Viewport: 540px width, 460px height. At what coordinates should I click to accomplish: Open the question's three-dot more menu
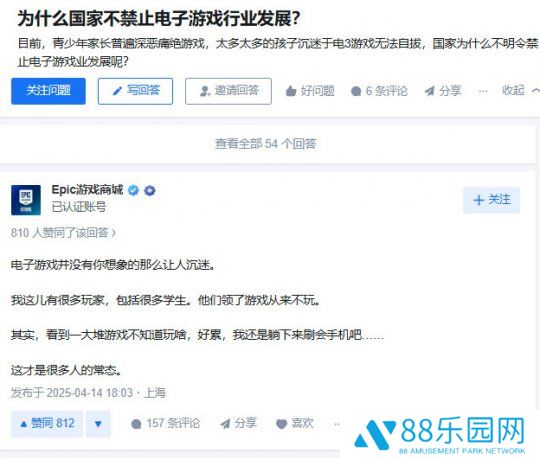pyautogui.click(x=483, y=91)
